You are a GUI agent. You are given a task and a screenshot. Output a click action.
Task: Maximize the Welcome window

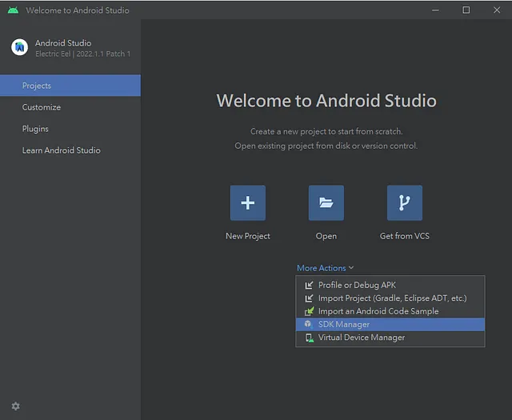pos(466,10)
